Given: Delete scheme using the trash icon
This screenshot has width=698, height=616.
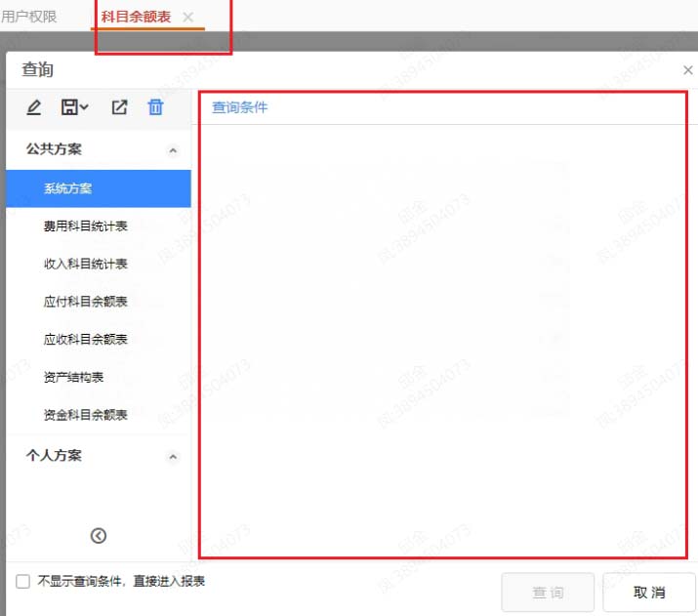Looking at the screenshot, I should pos(155,107).
